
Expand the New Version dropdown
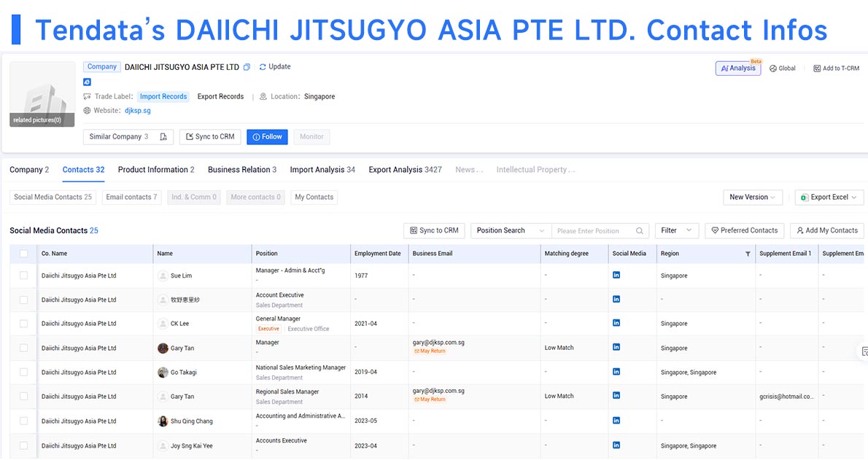pyautogui.click(x=752, y=197)
